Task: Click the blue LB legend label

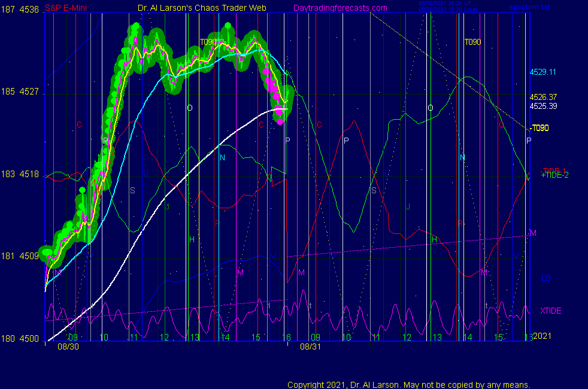Action: (545, 278)
